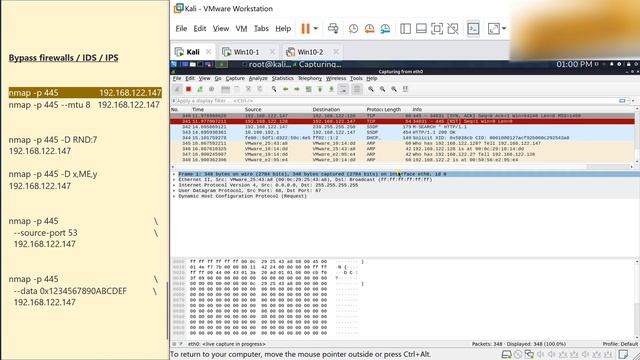Click the VMware pause virtual machine button
Image resolution: width=640 pixels, height=360 pixels.
(305, 29)
